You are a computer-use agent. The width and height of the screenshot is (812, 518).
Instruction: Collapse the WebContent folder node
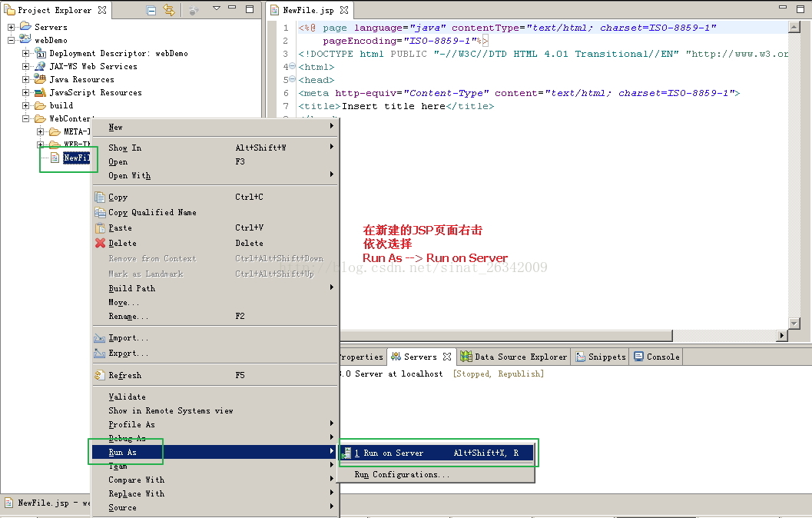coord(25,118)
